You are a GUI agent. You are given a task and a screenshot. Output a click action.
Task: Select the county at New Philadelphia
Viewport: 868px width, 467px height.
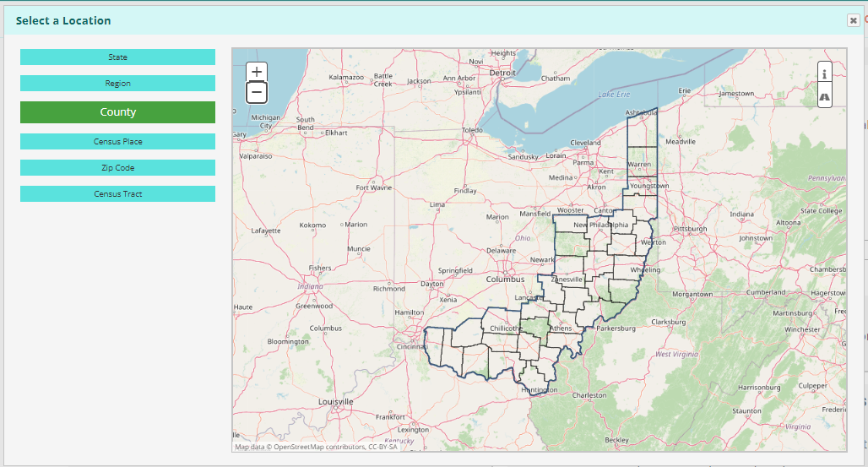pyautogui.click(x=606, y=230)
